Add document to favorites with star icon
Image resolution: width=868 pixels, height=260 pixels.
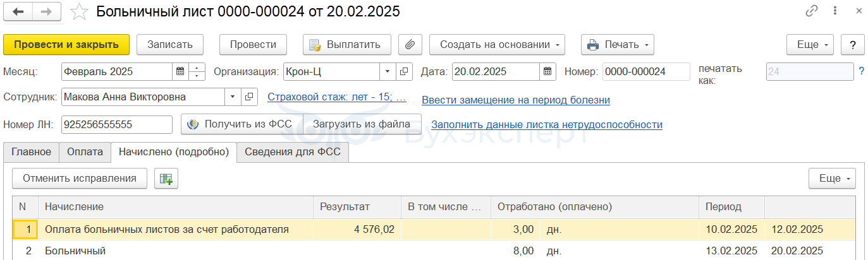point(78,11)
